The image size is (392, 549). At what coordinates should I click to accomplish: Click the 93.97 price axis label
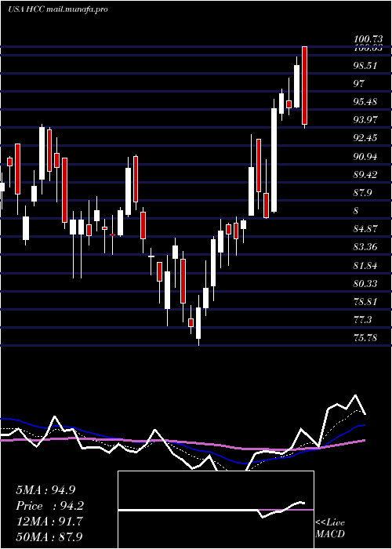(365, 120)
